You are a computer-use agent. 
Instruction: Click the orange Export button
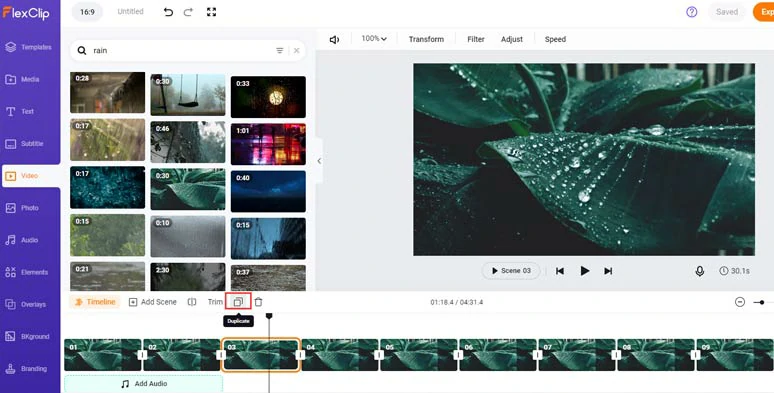pyautogui.click(x=764, y=12)
